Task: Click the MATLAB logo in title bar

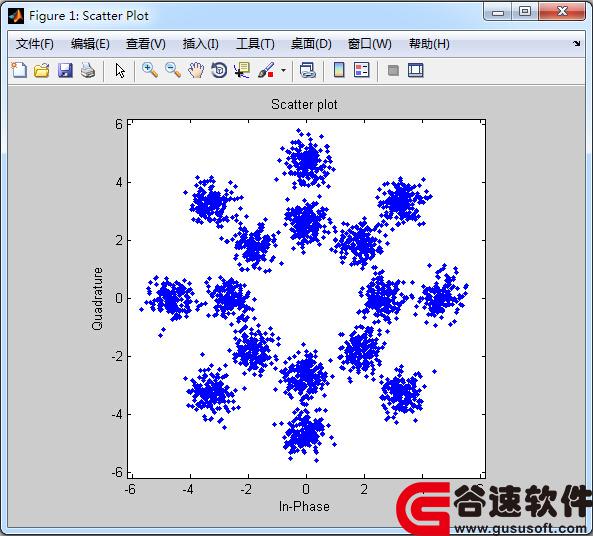Action: (16, 16)
